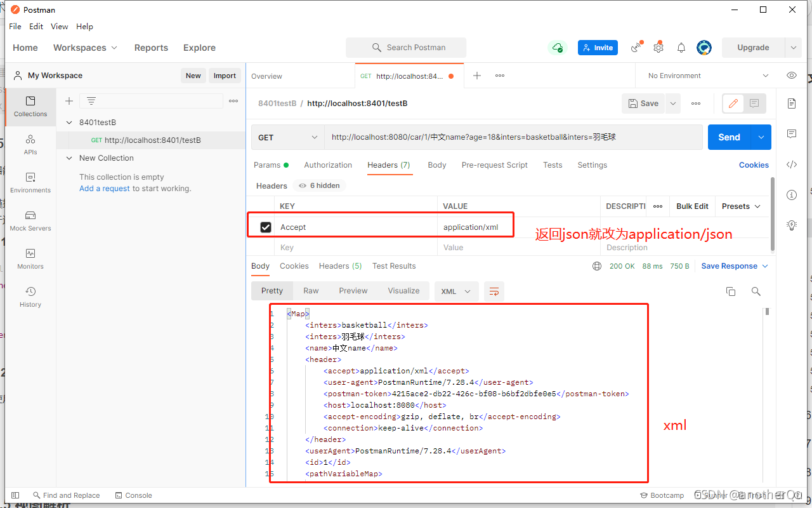Viewport: 812px width, 508px height.
Task: Click the Cookies link
Action: [754, 165]
